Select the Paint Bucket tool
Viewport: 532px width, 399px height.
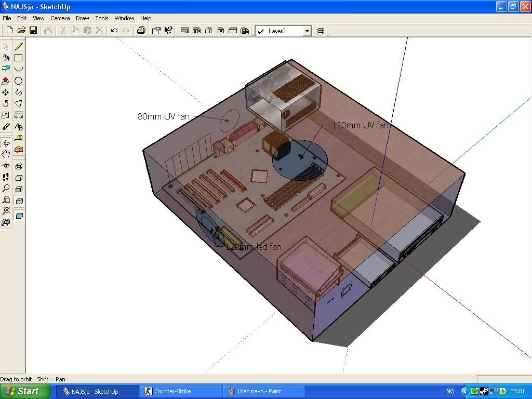[6, 58]
